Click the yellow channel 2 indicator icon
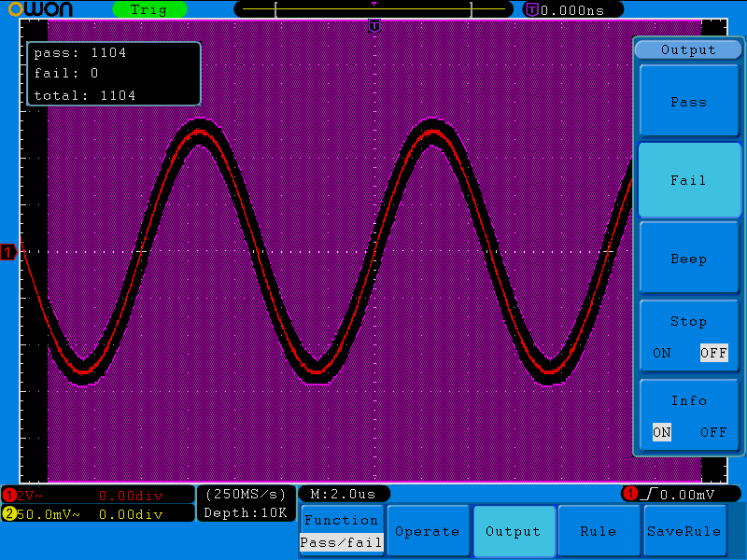This screenshot has width=747, height=560. point(8,513)
